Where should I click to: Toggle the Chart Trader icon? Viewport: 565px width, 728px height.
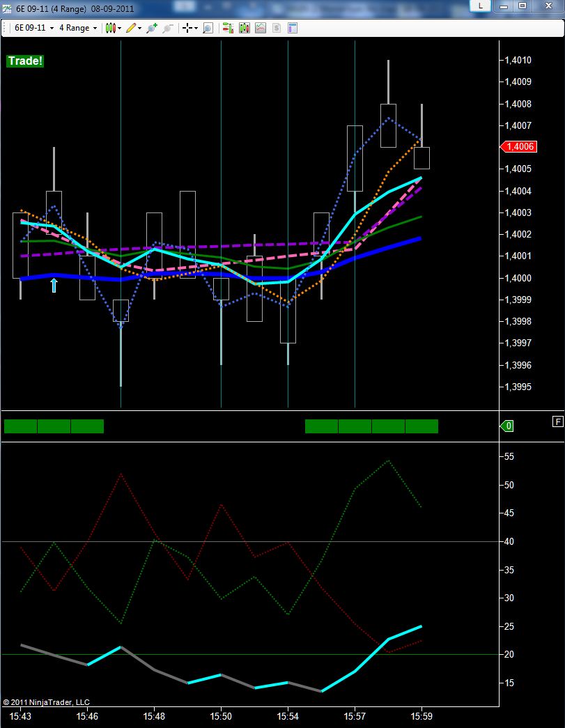pyautogui.click(x=228, y=29)
